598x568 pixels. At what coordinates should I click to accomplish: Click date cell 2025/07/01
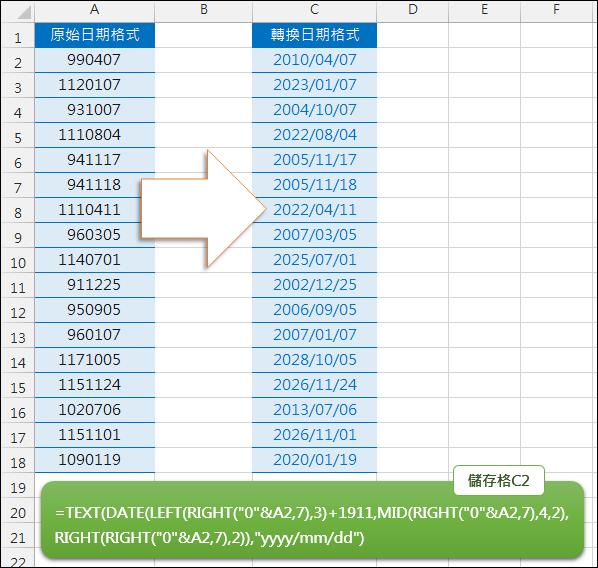pyautogui.click(x=314, y=260)
